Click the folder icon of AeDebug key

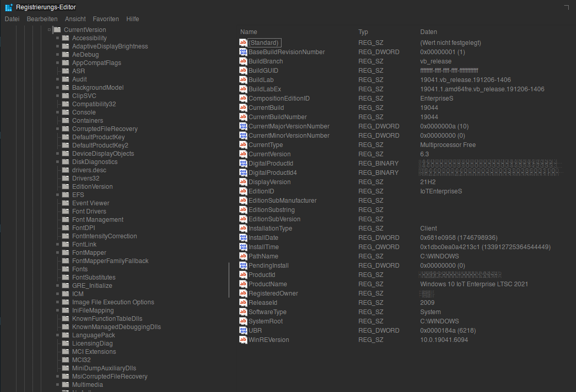66,54
